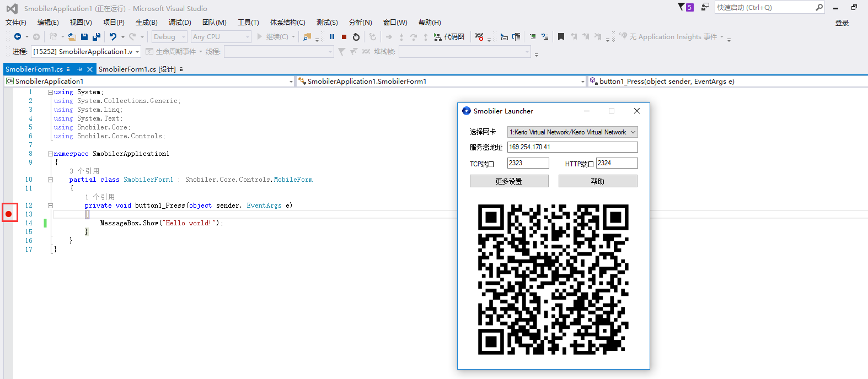Open the Application Insights events dropdown
Screen dimensions: 868x379
pyautogui.click(x=721, y=37)
